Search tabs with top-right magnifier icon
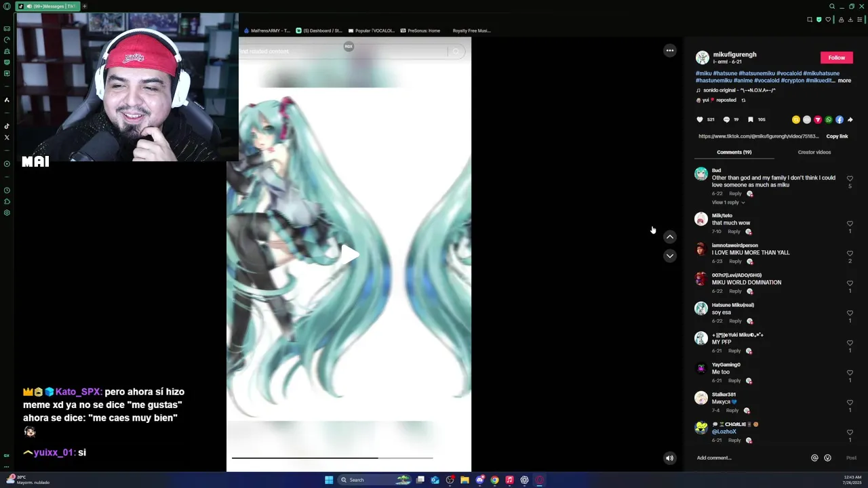Viewport: 868px width, 488px height. coord(832,6)
